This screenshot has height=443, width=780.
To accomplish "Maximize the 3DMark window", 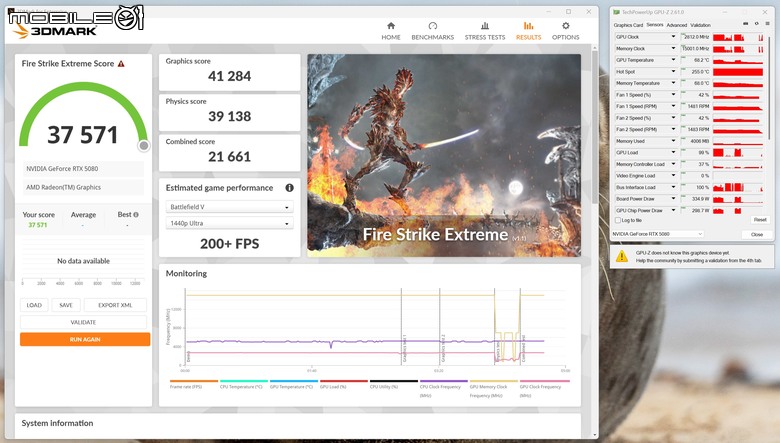I will click(x=568, y=11).
